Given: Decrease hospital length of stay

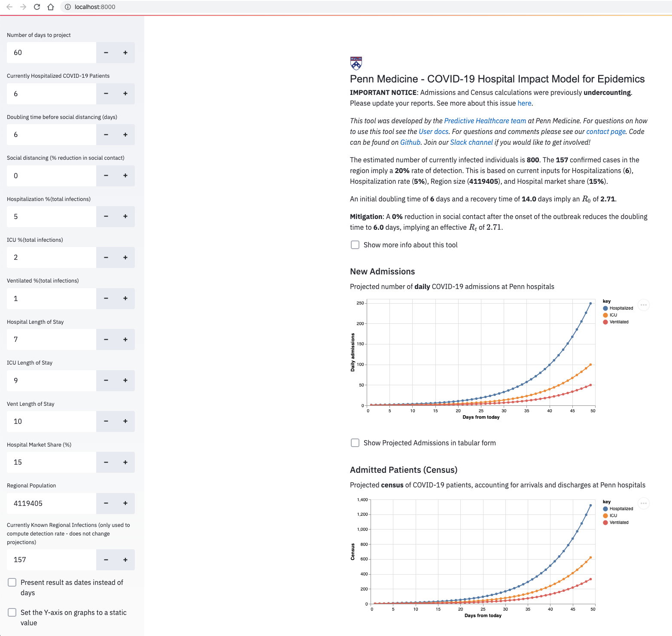Looking at the screenshot, I should 106,339.
